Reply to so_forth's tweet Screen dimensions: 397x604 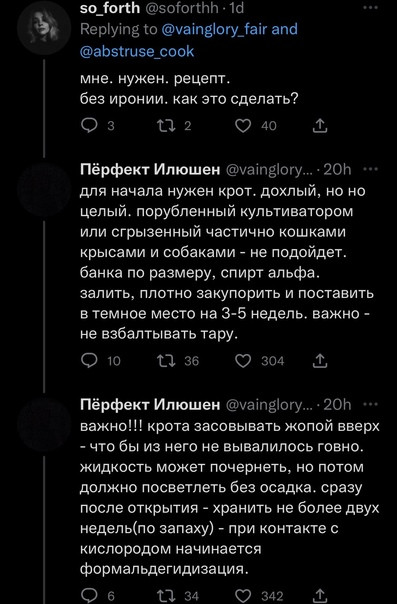[89, 126]
